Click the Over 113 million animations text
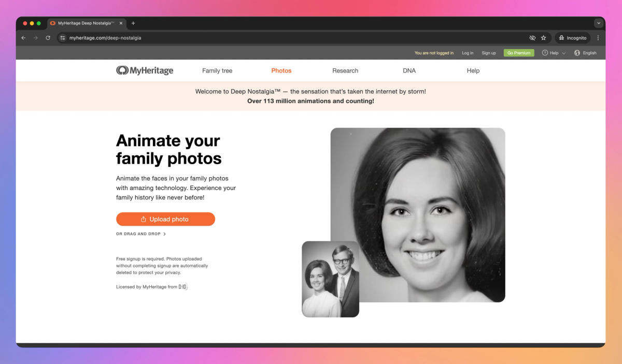Viewport: 622px width, 364px height. [x=310, y=101]
